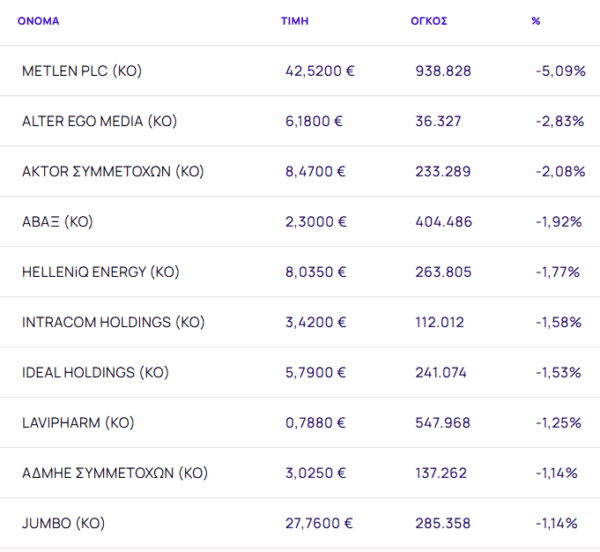The height and width of the screenshot is (552, 600).
Task: Select METLEN volume 938.828 cell
Action: coord(443,71)
